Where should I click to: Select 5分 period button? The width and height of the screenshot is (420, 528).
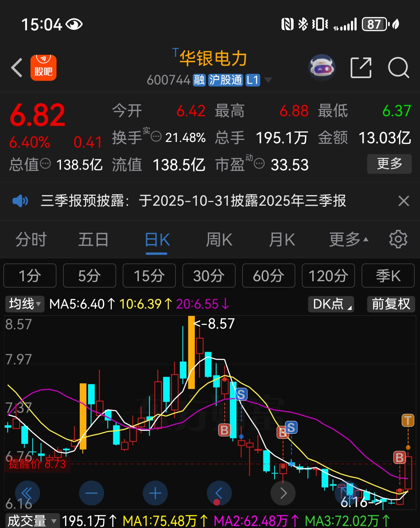coord(89,276)
